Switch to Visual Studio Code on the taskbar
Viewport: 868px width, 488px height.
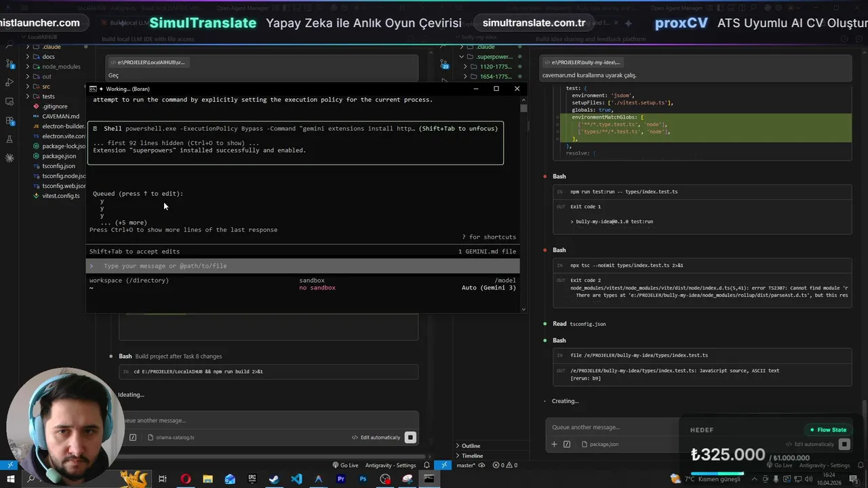296,479
